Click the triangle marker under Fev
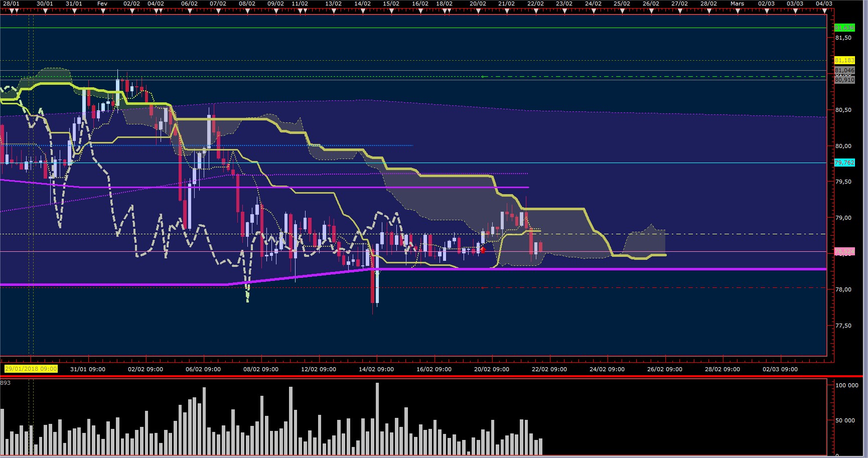This screenshot has height=458, width=868. [x=102, y=11]
